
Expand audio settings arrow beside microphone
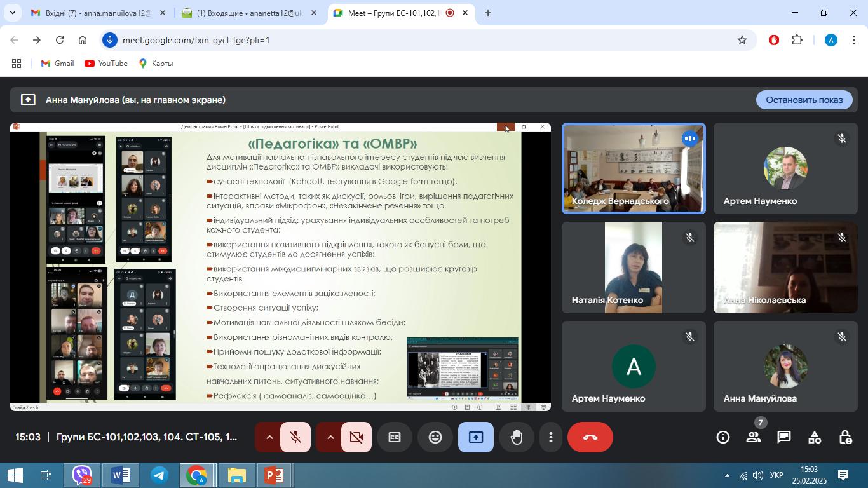coord(269,437)
